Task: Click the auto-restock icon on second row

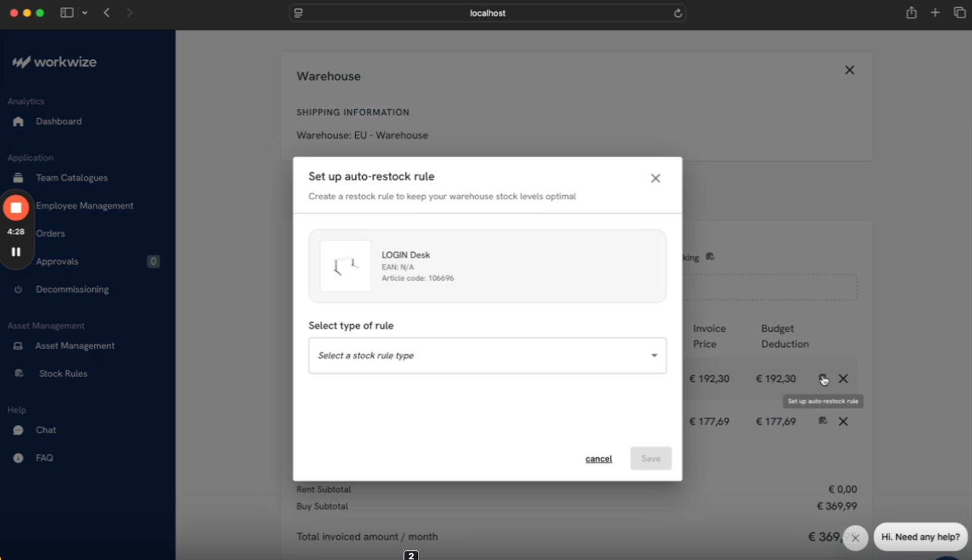Action: [x=823, y=421]
